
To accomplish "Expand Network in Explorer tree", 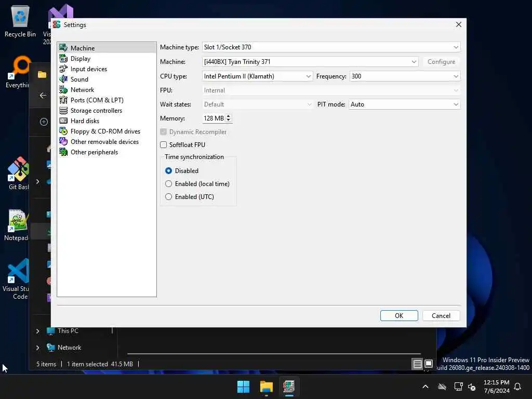I will tap(37, 348).
